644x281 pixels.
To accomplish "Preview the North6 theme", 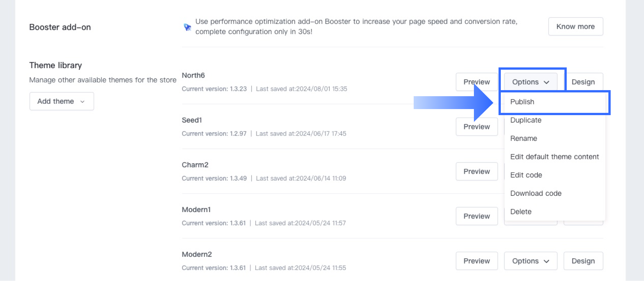I will click(477, 82).
